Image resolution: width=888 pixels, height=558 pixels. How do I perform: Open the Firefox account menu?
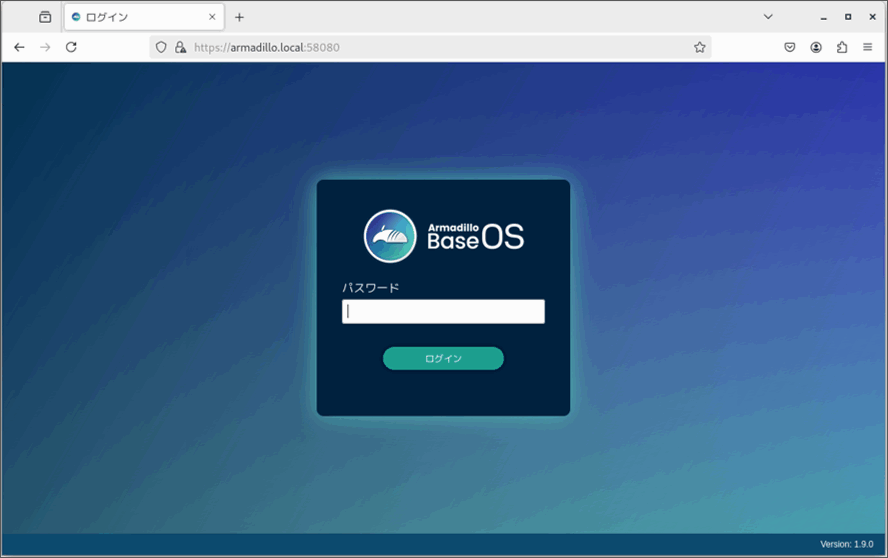(816, 47)
